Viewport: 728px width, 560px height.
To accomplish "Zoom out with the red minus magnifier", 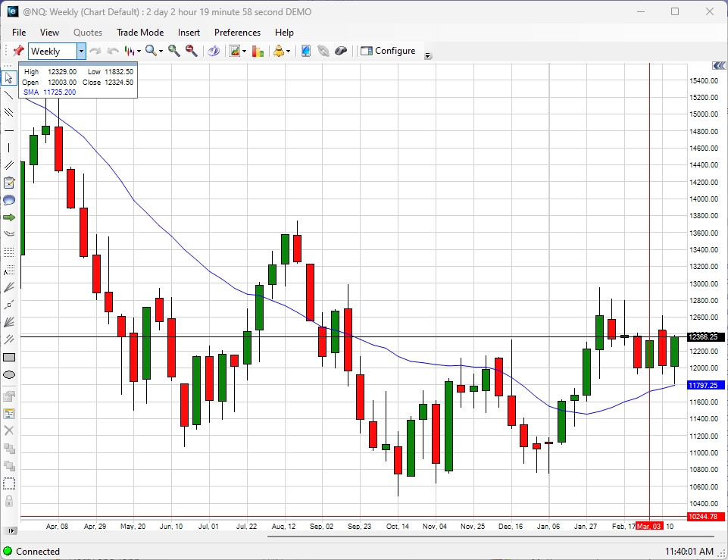I will [192, 51].
